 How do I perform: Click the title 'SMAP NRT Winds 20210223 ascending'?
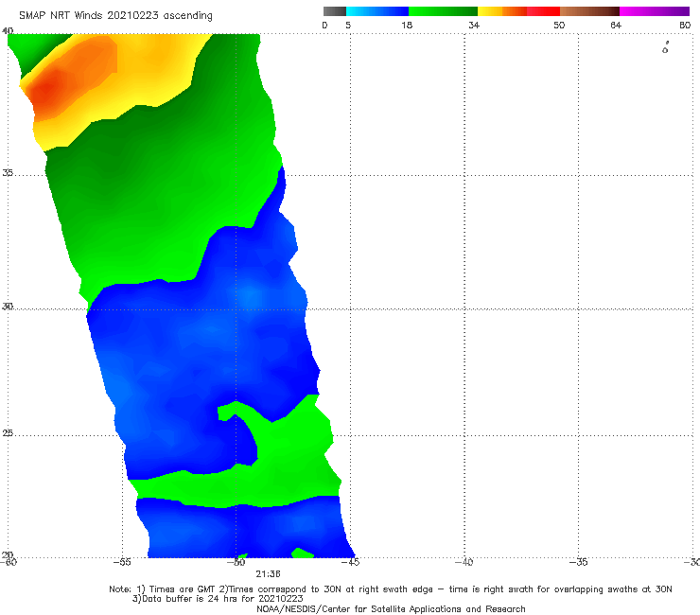115,15
